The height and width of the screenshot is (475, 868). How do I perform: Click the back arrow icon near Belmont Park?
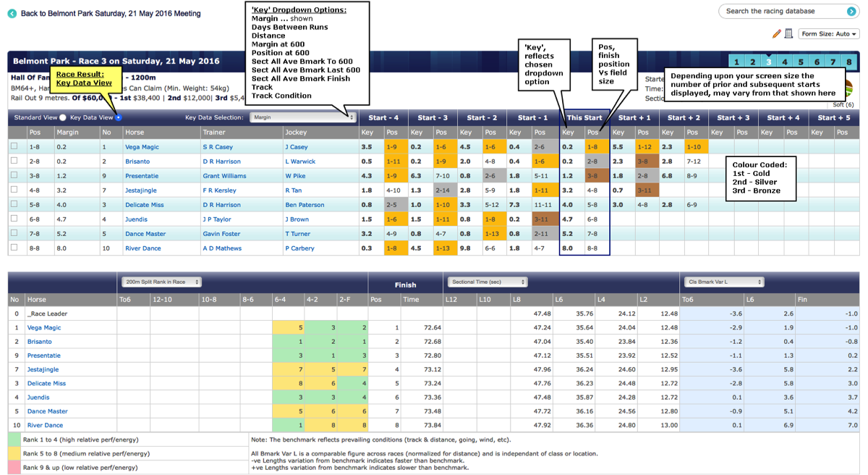coord(12,13)
